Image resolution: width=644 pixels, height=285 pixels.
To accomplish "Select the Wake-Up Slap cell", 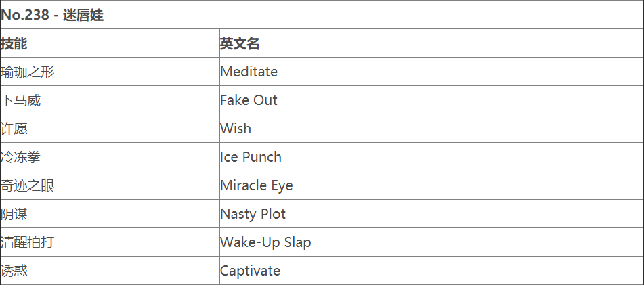I will pyautogui.click(x=265, y=242).
